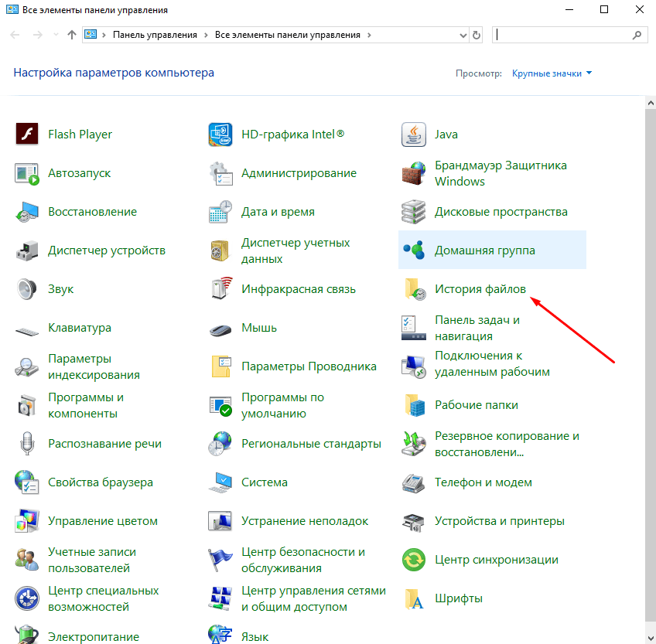Open the Параметры индексирования magnifier icon

click(x=27, y=366)
